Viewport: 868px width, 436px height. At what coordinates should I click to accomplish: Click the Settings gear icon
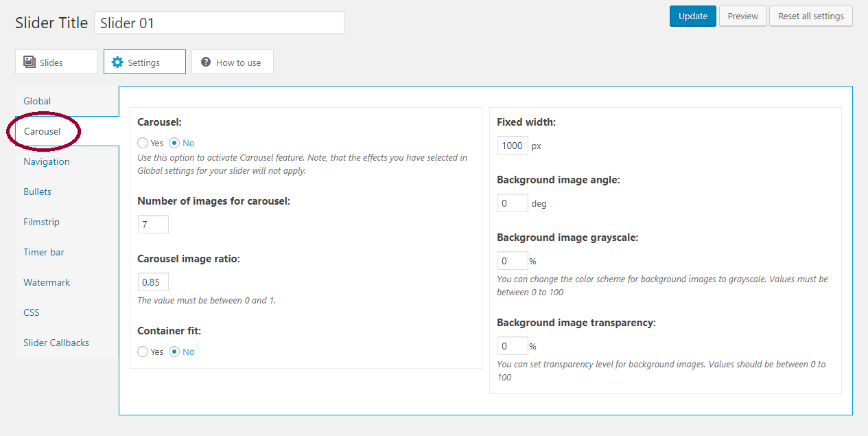[117, 62]
